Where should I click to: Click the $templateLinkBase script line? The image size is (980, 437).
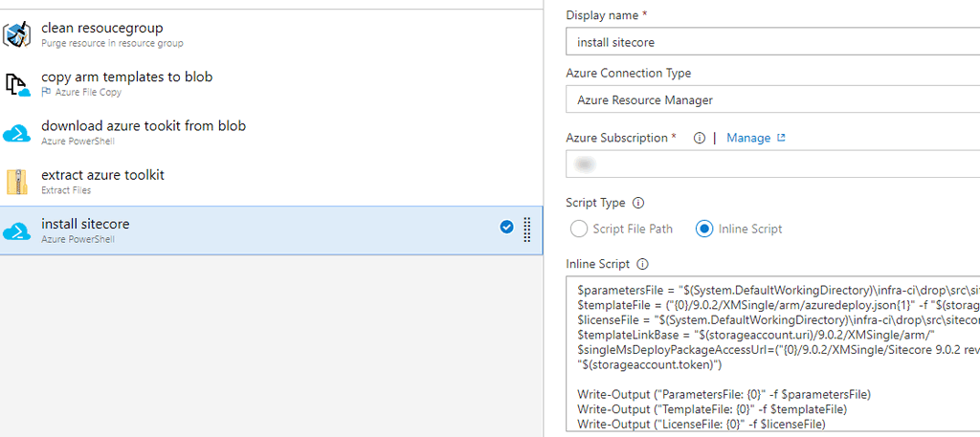[756, 338]
